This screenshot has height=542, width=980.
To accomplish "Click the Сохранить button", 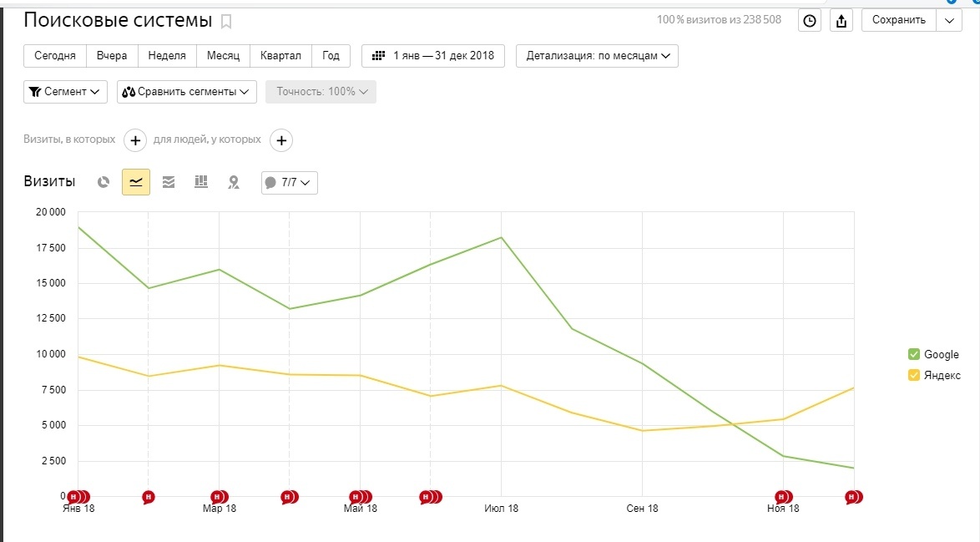I will 898,21.
